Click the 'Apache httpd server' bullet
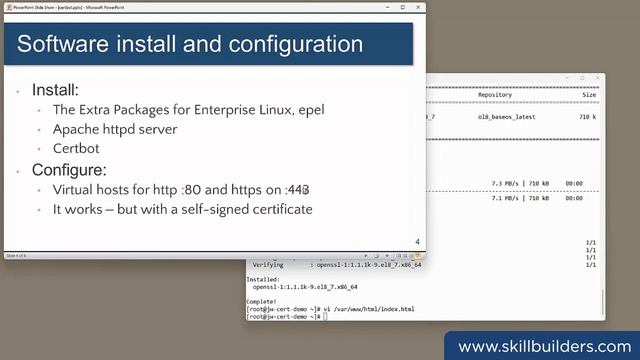The image size is (640, 360). pos(115,129)
